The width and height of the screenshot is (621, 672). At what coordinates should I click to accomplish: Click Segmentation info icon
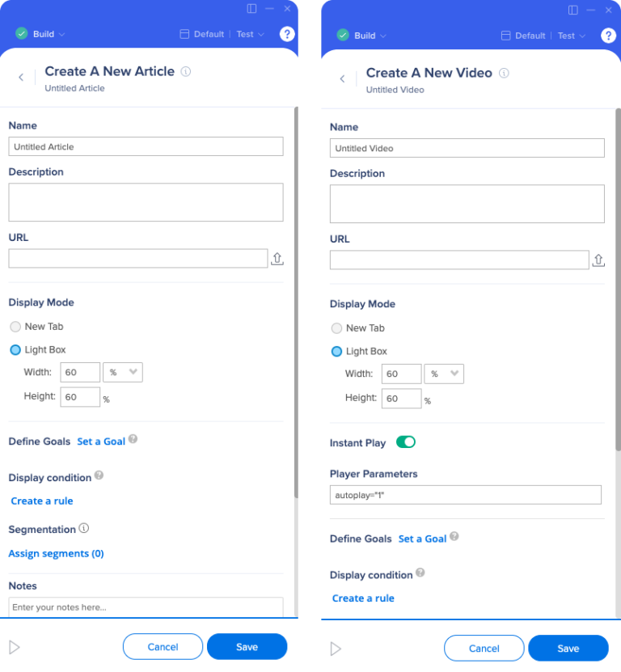tap(84, 528)
